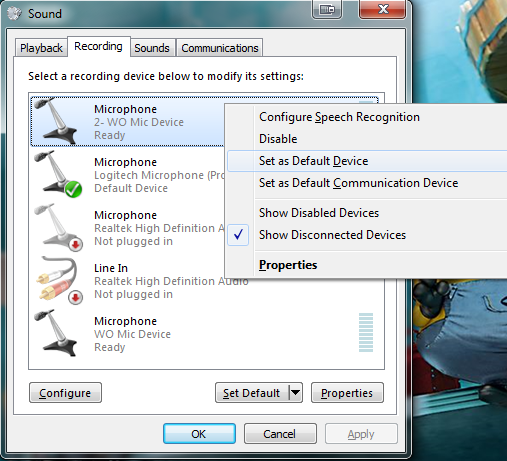Screen dimensions: 507x461
Task: Click the greyed Apply button
Action: pos(361,434)
